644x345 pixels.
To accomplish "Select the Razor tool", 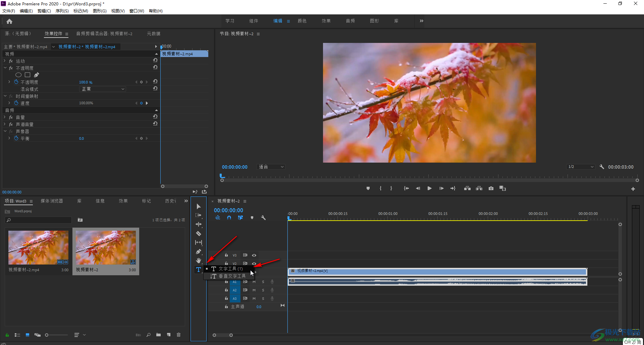I will point(199,233).
